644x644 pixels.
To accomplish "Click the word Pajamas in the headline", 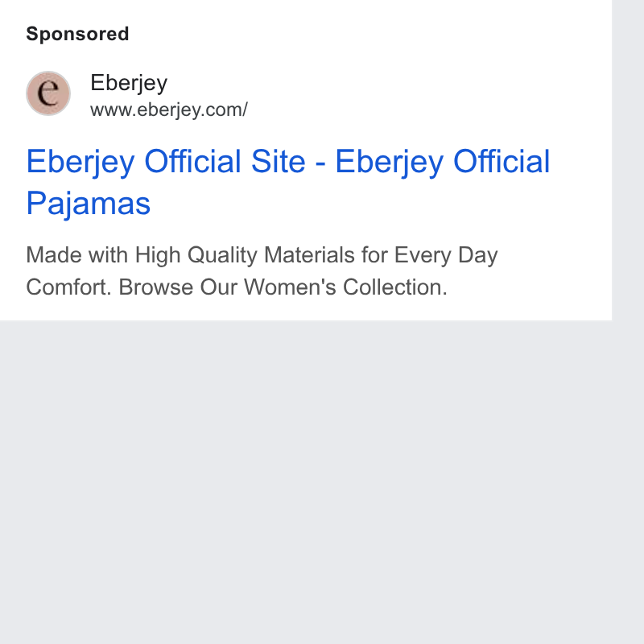I will pos(89,204).
